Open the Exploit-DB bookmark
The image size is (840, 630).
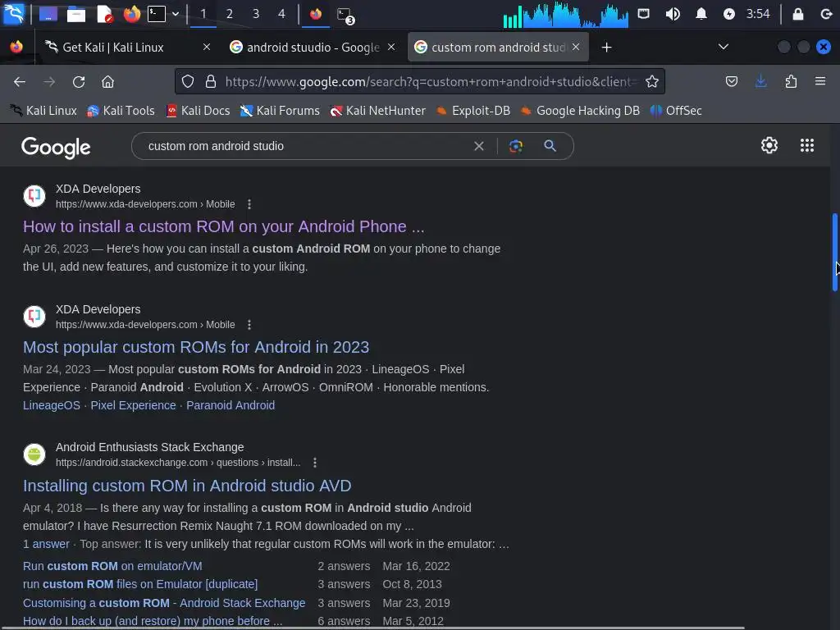pyautogui.click(x=472, y=111)
